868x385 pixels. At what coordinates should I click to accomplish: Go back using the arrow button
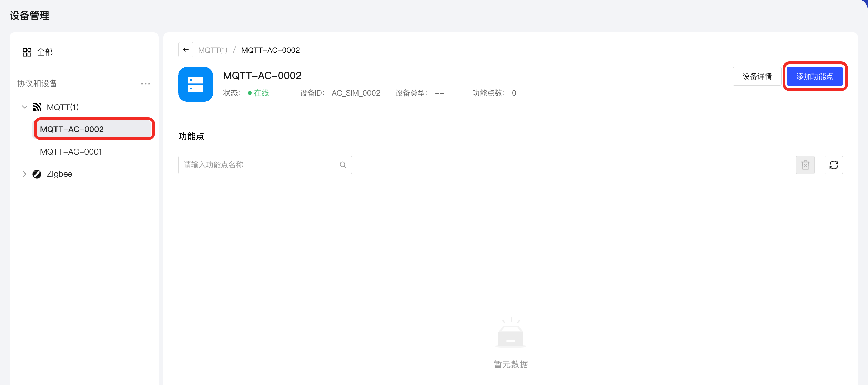tap(186, 50)
